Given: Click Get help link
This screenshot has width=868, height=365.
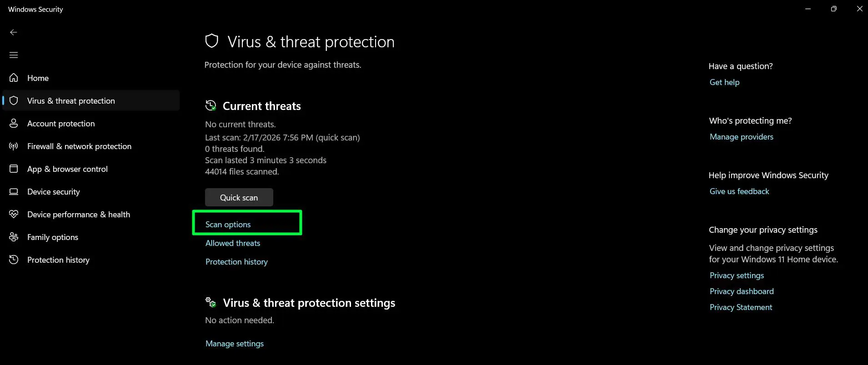Looking at the screenshot, I should 724,82.
